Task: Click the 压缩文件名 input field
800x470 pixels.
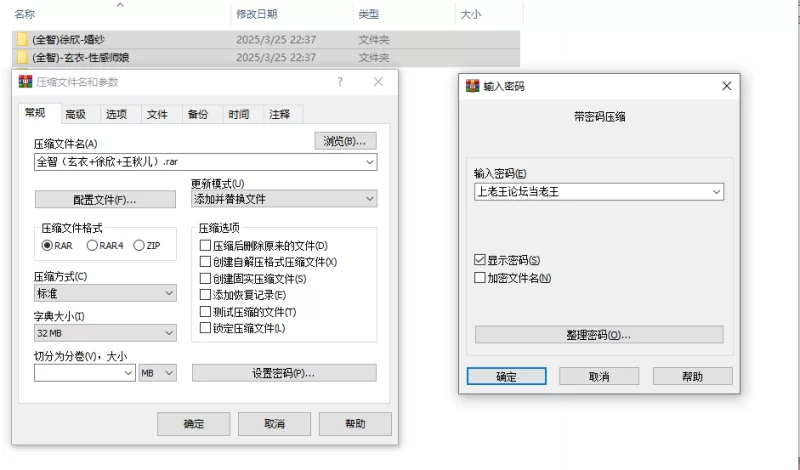Action: point(198,161)
